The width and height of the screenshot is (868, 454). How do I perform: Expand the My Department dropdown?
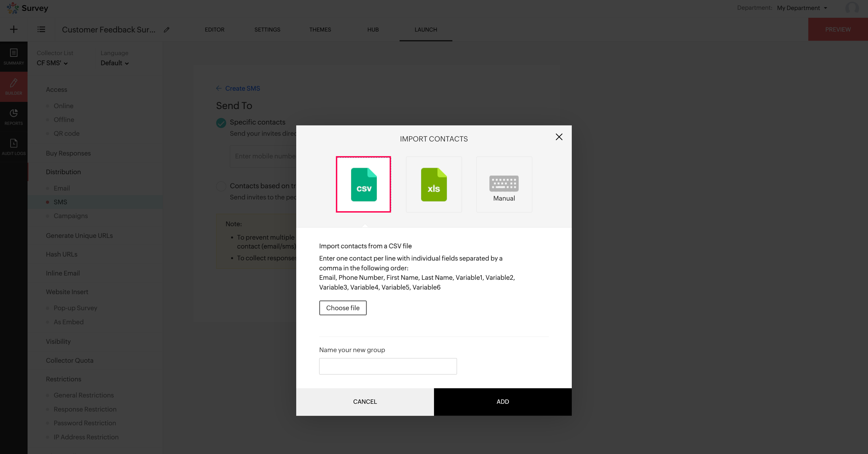(802, 8)
